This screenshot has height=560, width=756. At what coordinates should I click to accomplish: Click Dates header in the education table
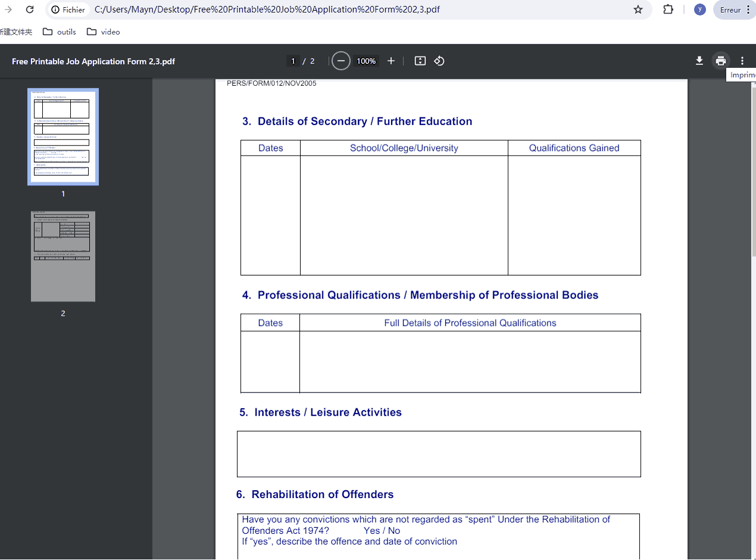[271, 148]
